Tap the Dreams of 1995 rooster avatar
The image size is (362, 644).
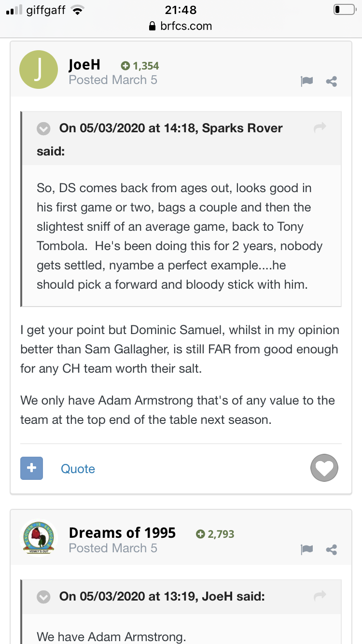(39, 538)
